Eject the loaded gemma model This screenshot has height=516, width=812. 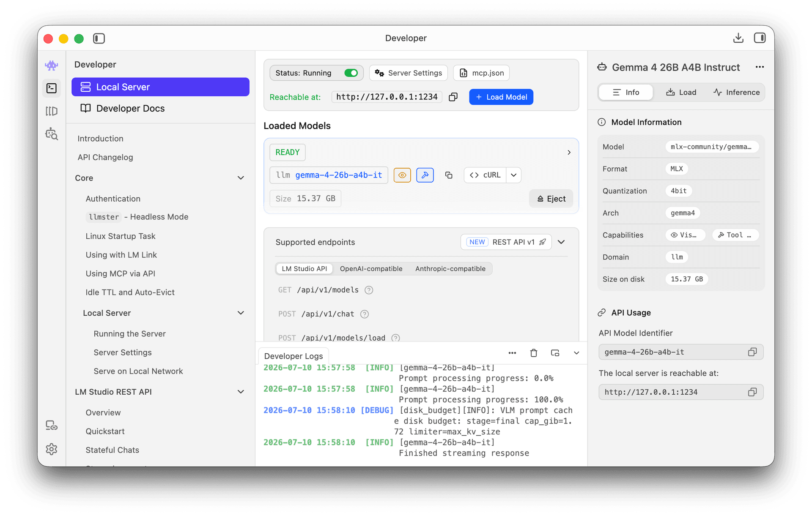point(551,199)
